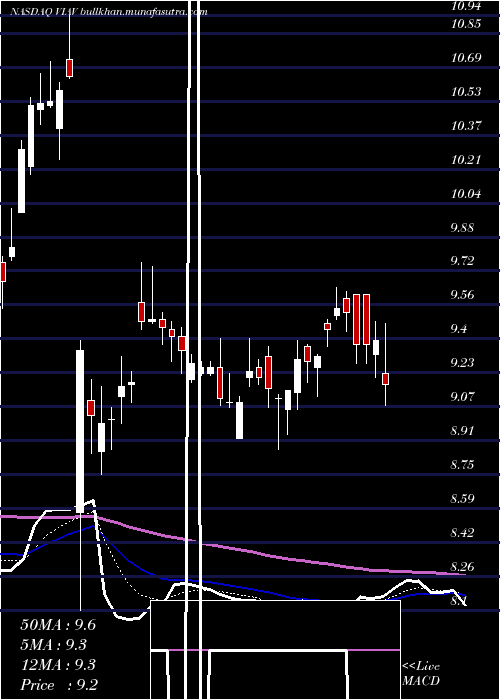The width and height of the screenshot is (500, 700).
Task: Click the 50MA : 9.6 legend entry
Action: [x=58, y=625]
